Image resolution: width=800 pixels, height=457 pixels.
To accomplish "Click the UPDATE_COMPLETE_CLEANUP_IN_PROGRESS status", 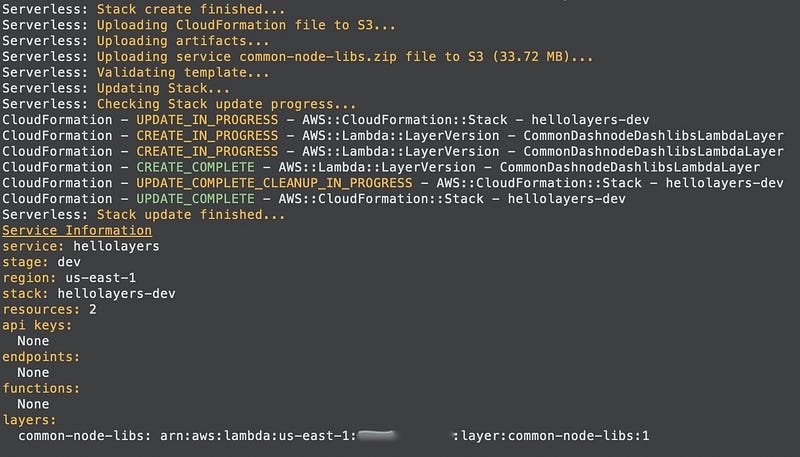I will click(x=273, y=183).
